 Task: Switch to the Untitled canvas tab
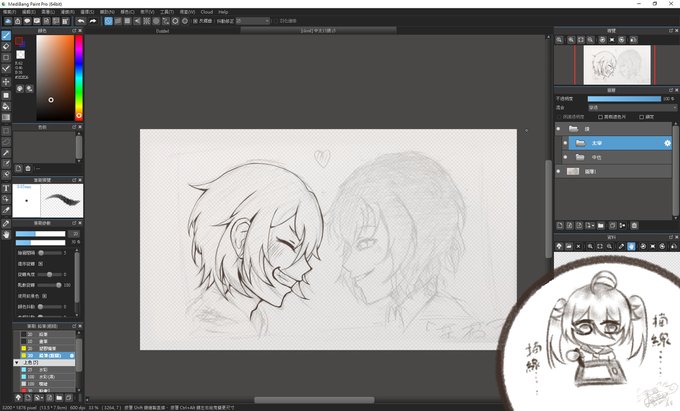click(x=162, y=31)
